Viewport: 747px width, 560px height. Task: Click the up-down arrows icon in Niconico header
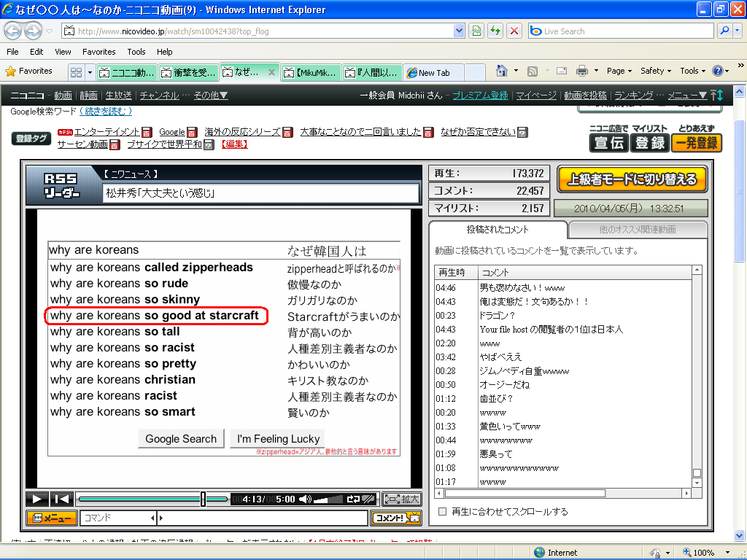(x=716, y=96)
